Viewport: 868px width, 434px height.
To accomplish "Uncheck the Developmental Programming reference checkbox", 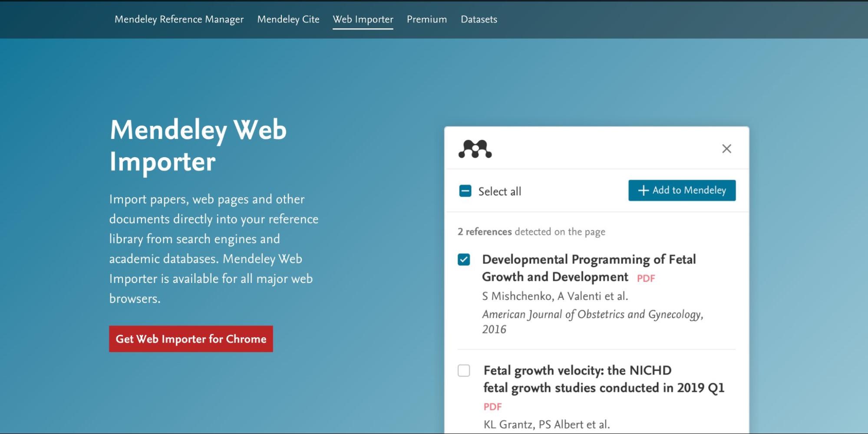I will pyautogui.click(x=464, y=260).
